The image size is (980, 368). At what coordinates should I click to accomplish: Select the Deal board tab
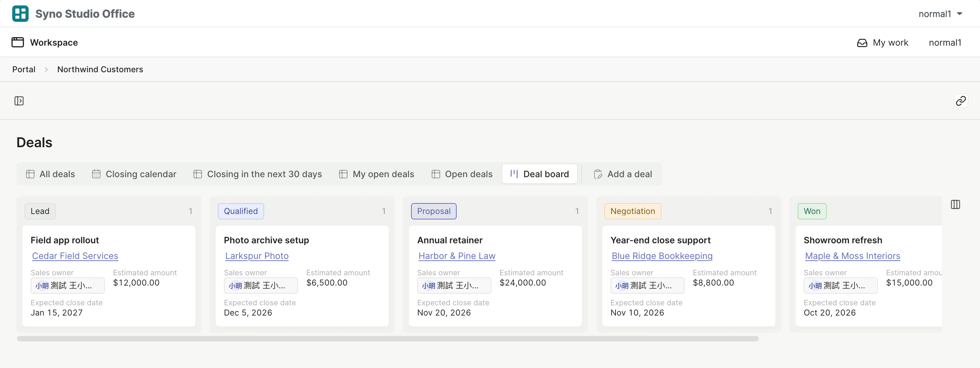[x=539, y=174]
